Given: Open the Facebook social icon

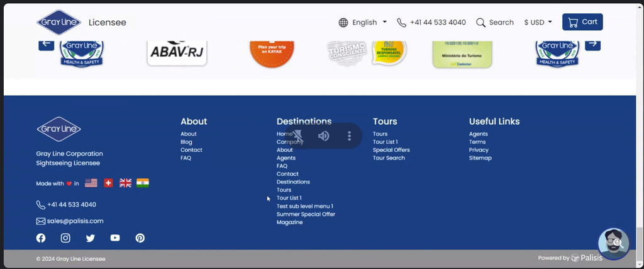Looking at the screenshot, I should pos(41,238).
